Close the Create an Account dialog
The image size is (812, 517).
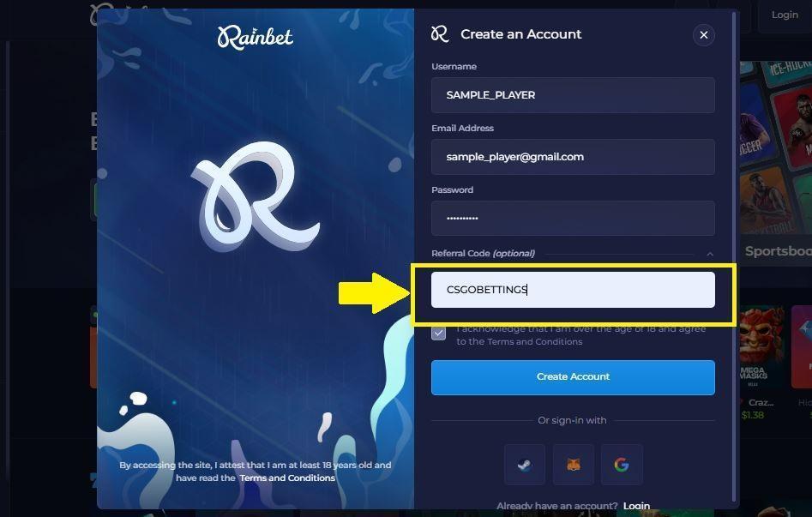pos(703,35)
